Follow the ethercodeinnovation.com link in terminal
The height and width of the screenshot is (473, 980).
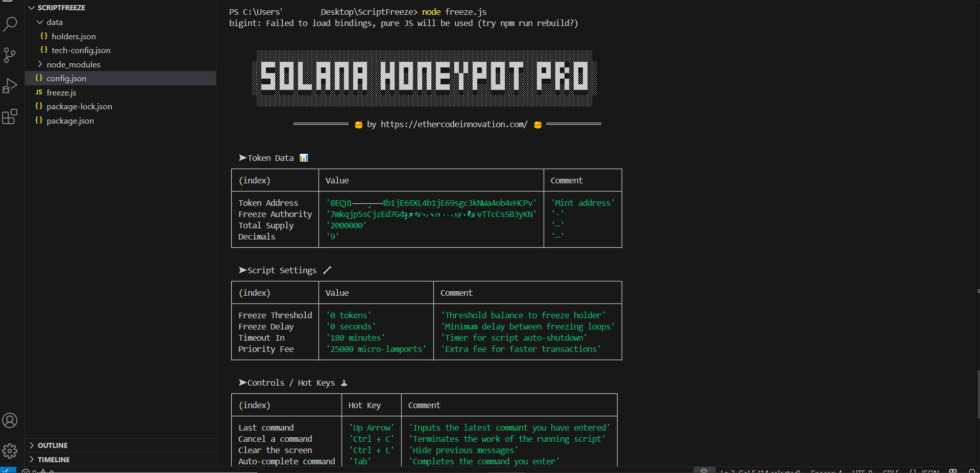pos(454,124)
